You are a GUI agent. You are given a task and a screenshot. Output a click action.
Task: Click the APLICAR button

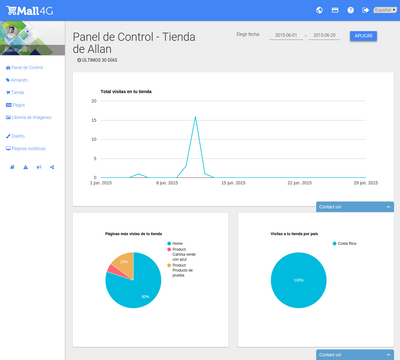[x=363, y=36]
